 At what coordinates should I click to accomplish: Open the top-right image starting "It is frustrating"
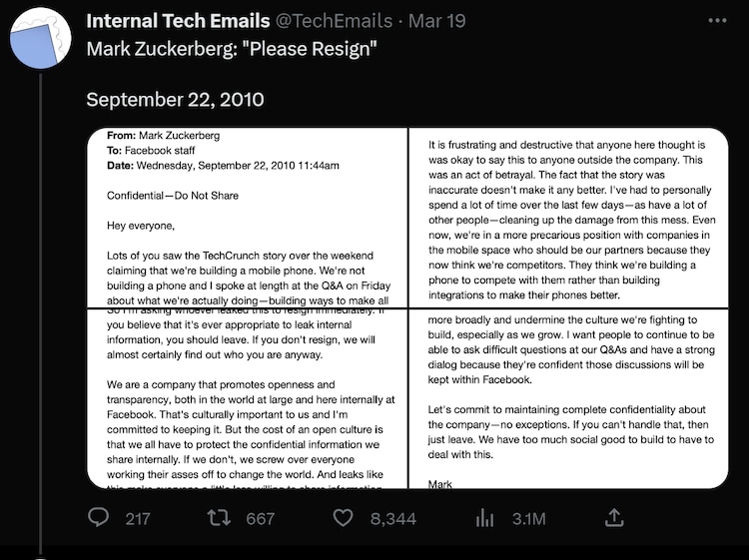[568, 217]
